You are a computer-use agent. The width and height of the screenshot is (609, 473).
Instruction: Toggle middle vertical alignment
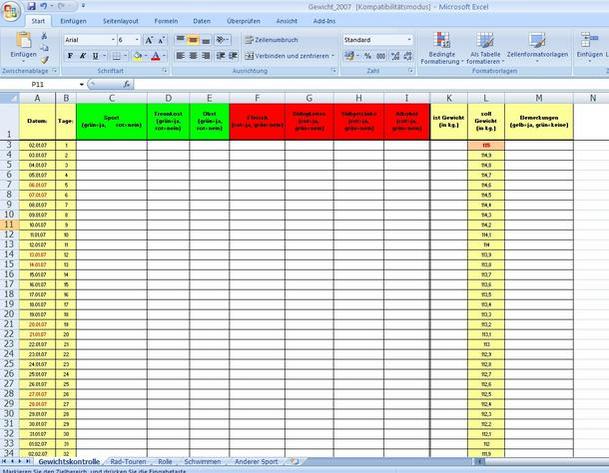pos(193,40)
